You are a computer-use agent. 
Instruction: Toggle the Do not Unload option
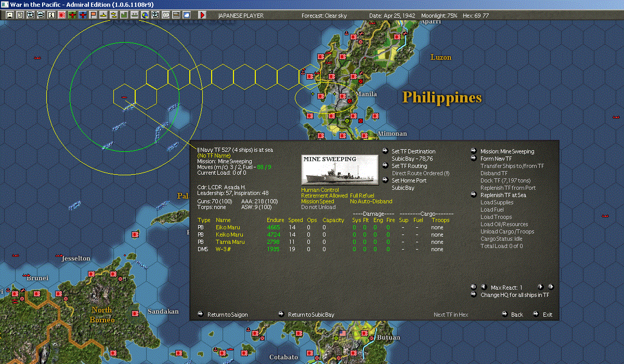click(318, 207)
